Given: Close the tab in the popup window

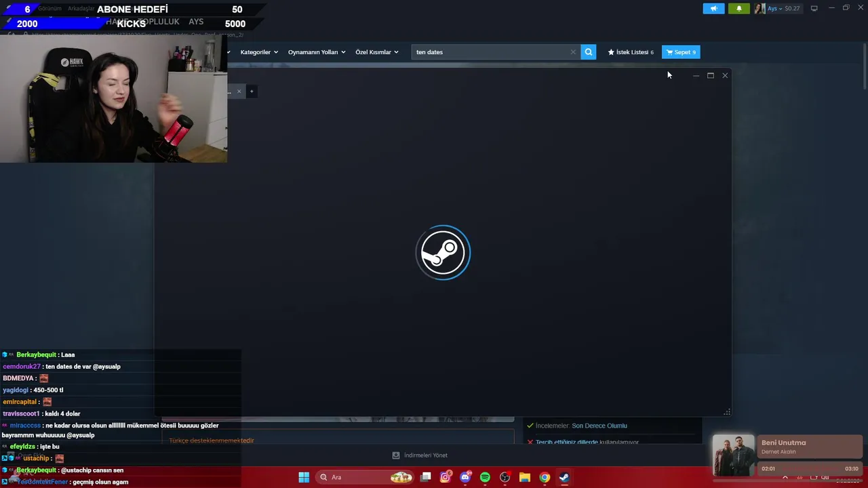Looking at the screenshot, I should pos(239,91).
